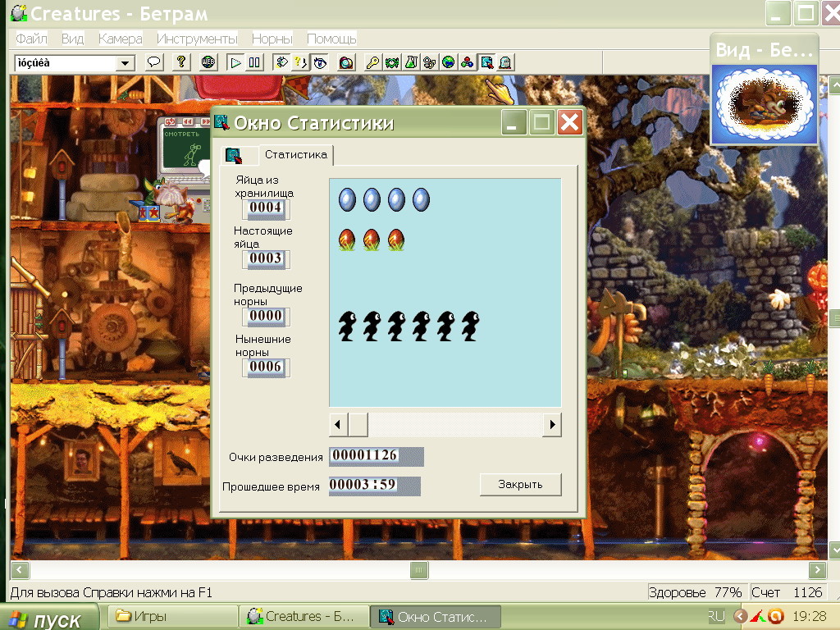Click the main view right scroll arrow
The width and height of the screenshot is (840, 630).
pos(818,569)
